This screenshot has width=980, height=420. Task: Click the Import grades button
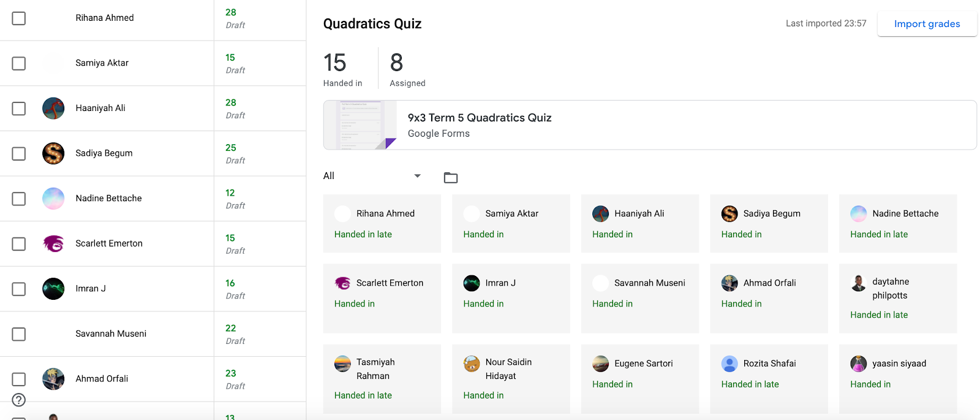tap(927, 24)
